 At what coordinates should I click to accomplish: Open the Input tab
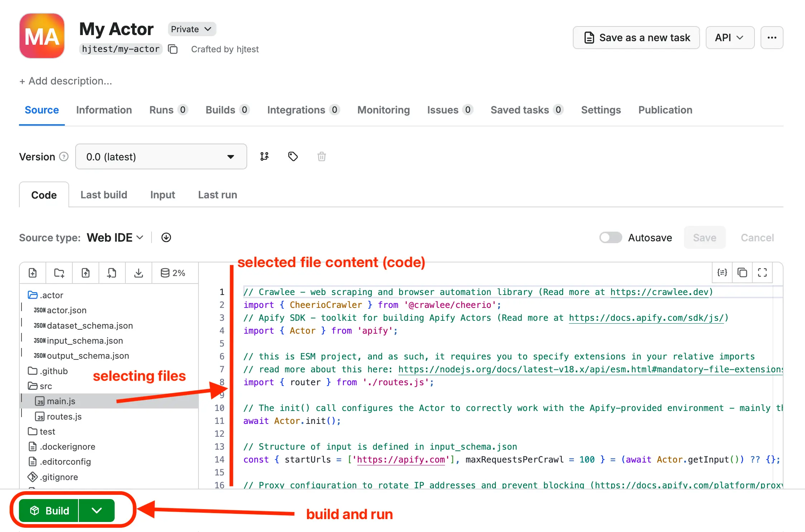163,195
